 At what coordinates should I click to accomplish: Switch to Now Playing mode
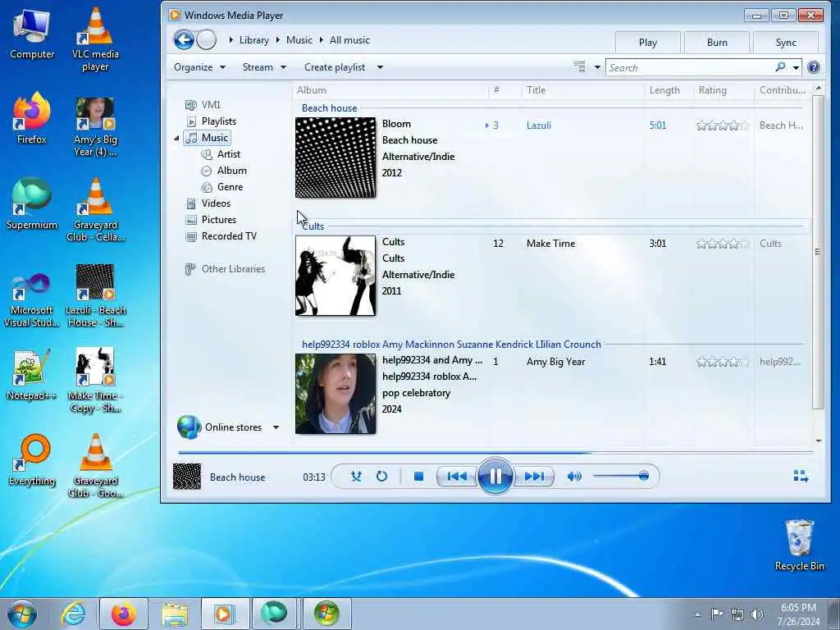[801, 477]
